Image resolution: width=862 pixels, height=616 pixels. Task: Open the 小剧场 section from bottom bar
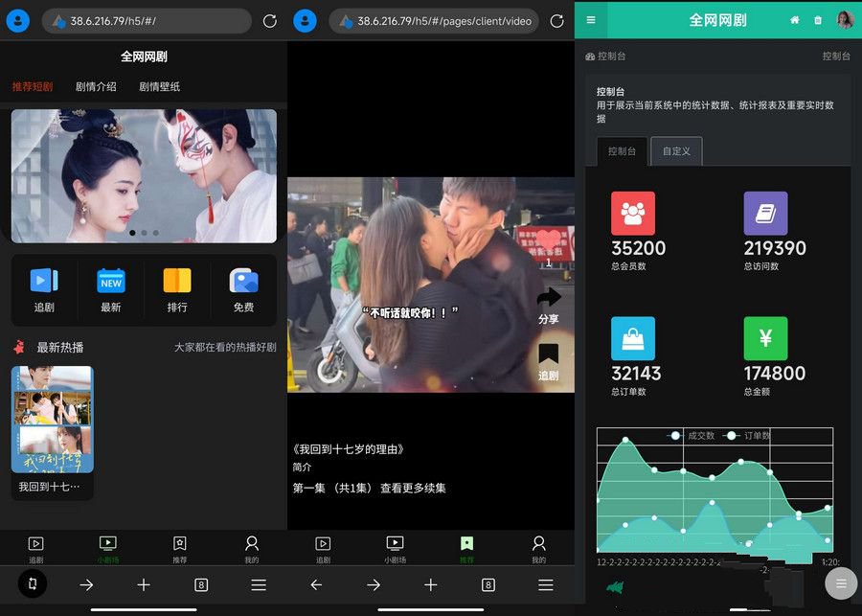[109, 544]
